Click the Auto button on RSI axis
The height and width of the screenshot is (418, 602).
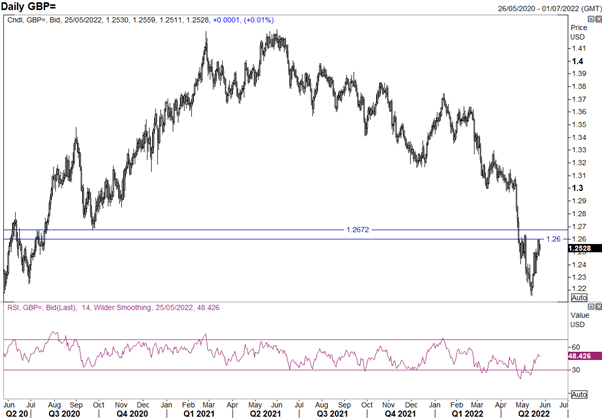(579, 395)
